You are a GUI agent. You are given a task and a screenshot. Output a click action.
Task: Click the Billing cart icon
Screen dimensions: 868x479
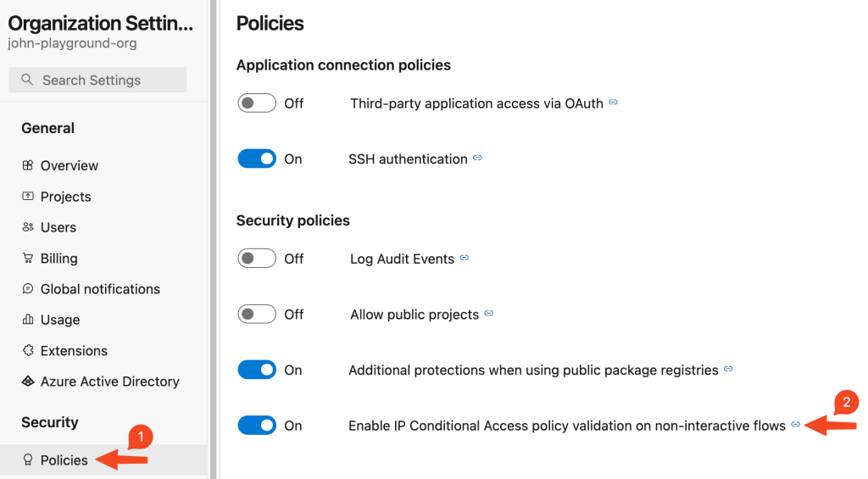(28, 259)
